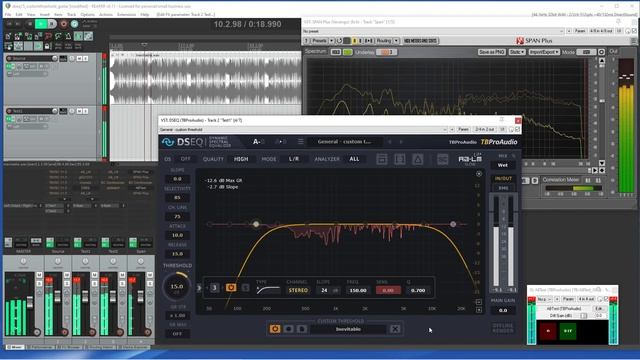Open the Actions menu in REAPER

tap(106, 14)
